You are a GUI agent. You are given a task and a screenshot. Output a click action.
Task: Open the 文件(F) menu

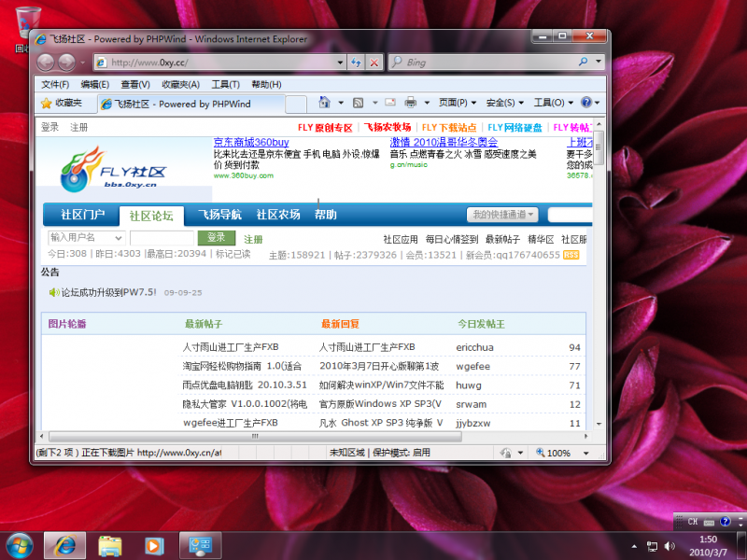pos(55,84)
